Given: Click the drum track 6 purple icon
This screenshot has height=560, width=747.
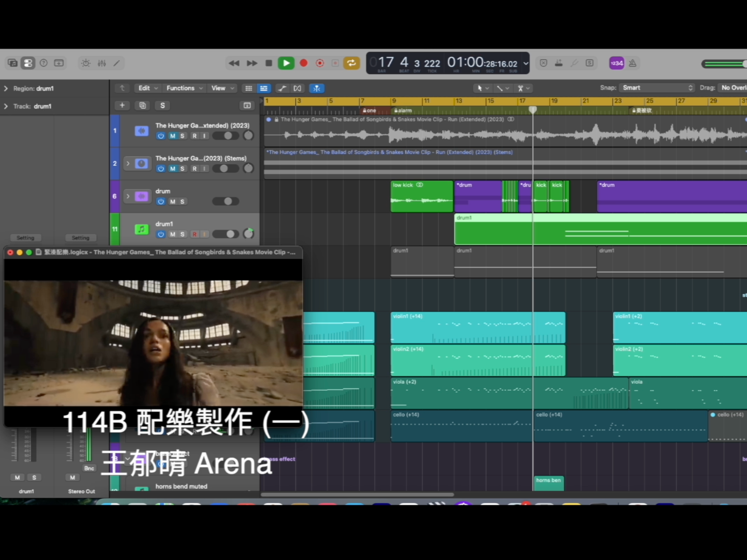Looking at the screenshot, I should (142, 196).
